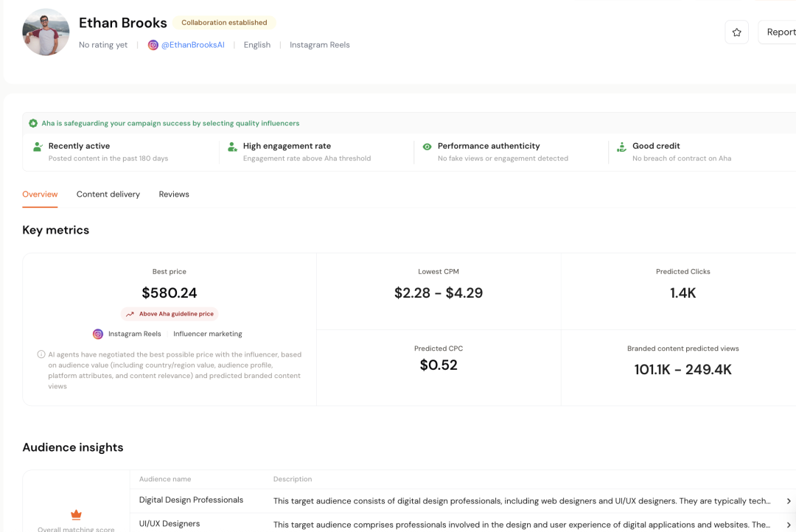
Task: Click the Audience insights section heading
Action: pyautogui.click(x=72, y=448)
